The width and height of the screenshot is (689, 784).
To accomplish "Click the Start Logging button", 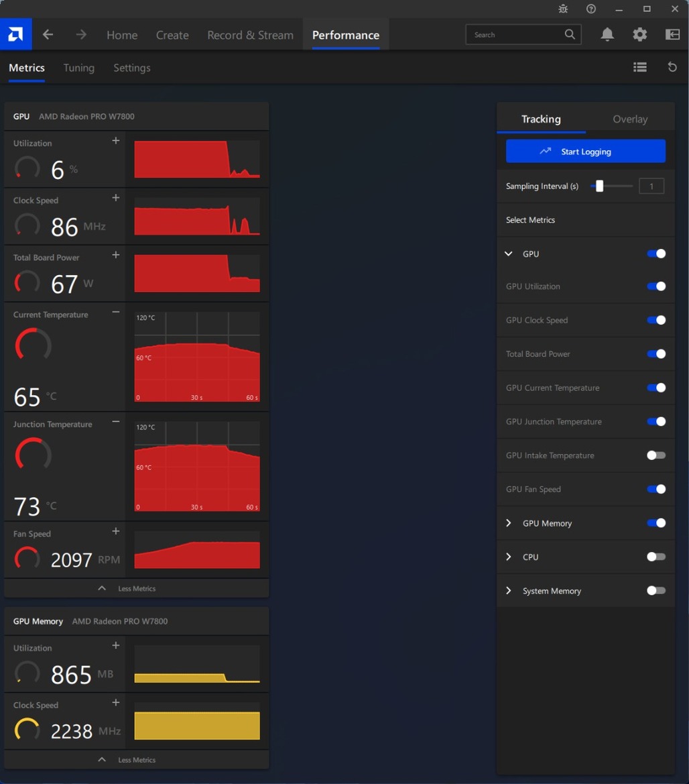I will 586,151.
